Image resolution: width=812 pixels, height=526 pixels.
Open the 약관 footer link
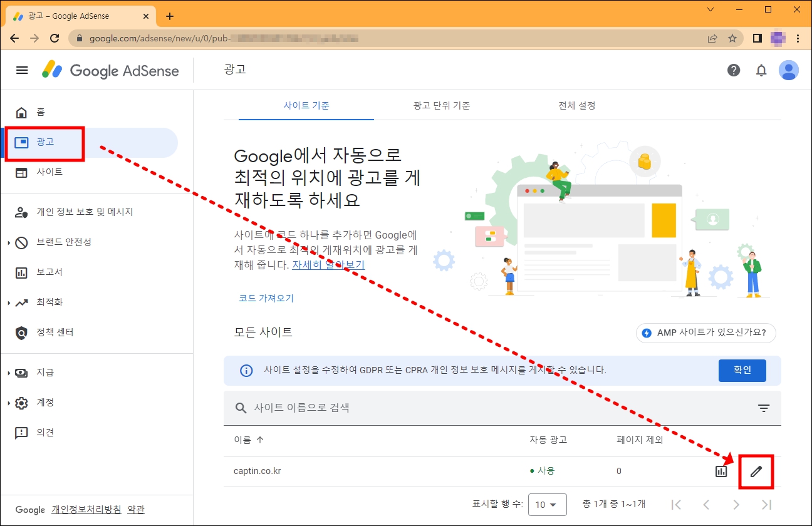pyautogui.click(x=136, y=510)
